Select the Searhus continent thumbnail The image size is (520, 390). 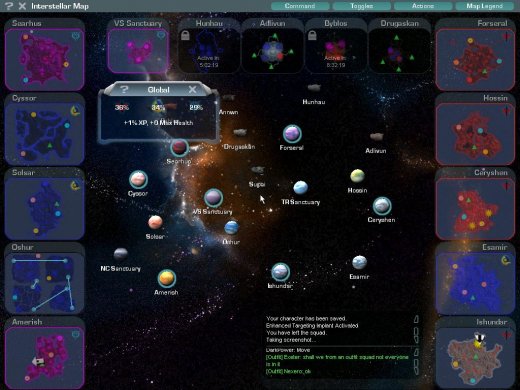click(x=44, y=59)
